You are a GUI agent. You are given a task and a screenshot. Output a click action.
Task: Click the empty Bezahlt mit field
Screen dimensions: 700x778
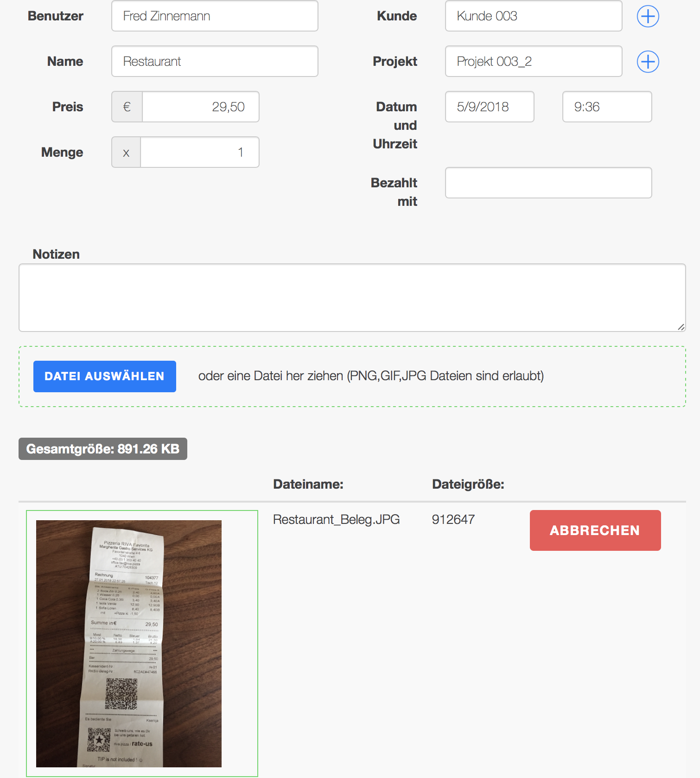(x=548, y=183)
